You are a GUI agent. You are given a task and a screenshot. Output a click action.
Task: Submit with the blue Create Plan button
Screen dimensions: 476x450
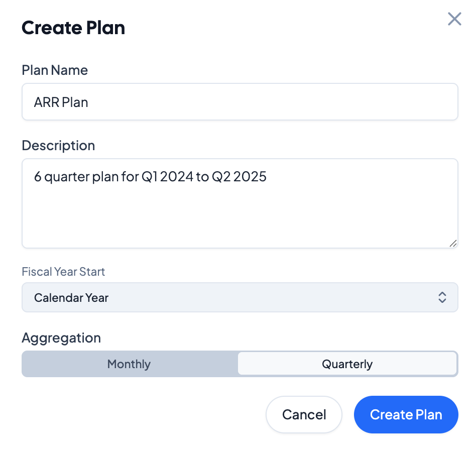tap(406, 415)
